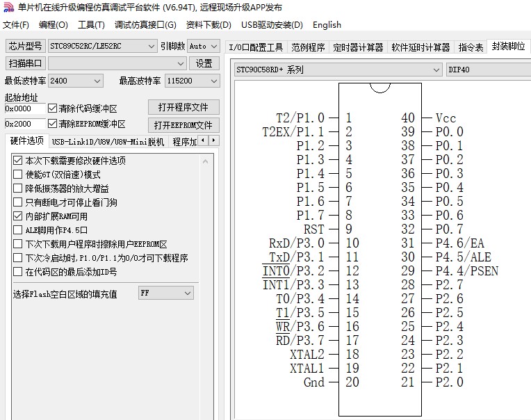Open the 引脚数 Auto dropdown
This screenshot has width=531, height=420.
pos(203,46)
